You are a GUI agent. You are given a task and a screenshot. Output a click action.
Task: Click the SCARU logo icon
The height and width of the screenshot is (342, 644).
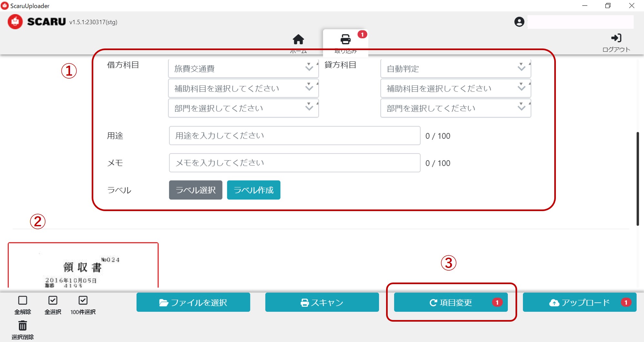tap(15, 22)
